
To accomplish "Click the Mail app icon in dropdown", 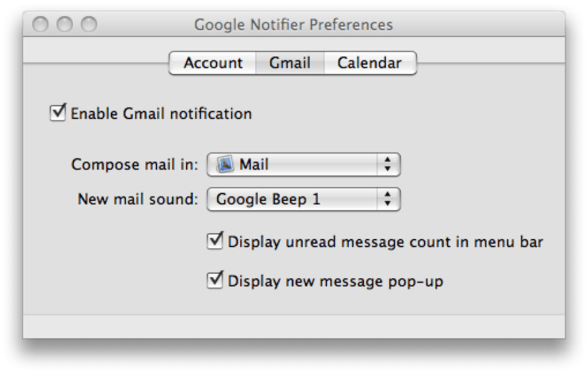I will 225,164.
